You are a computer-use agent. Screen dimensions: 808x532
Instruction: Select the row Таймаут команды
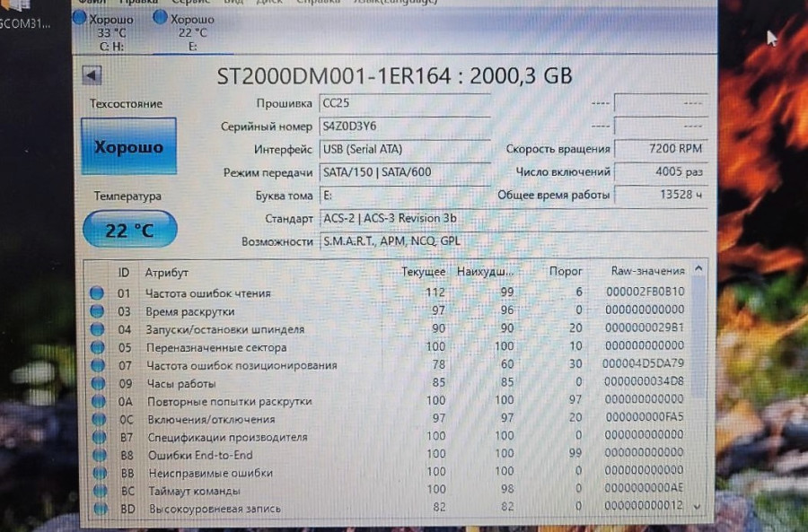pos(388,490)
